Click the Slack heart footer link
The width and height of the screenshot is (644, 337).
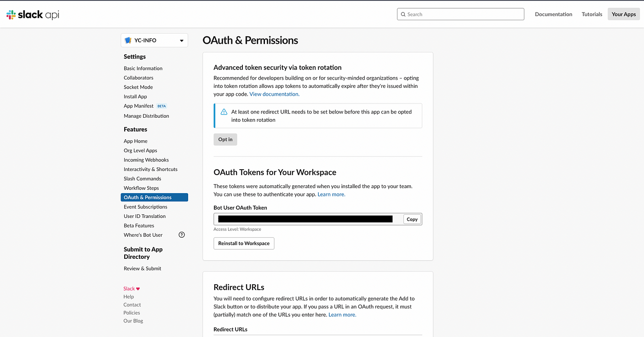tap(132, 289)
